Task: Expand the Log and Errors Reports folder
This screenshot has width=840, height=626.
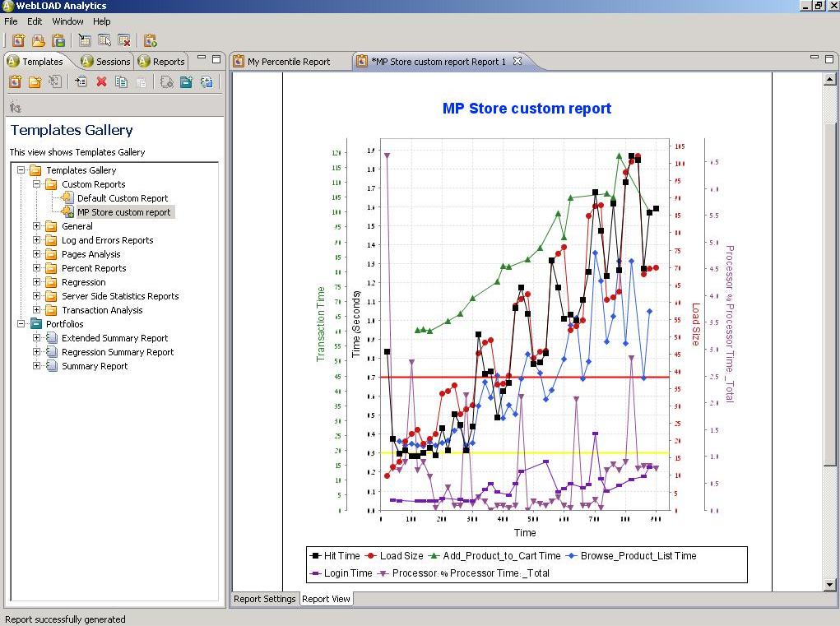Action: [x=36, y=240]
